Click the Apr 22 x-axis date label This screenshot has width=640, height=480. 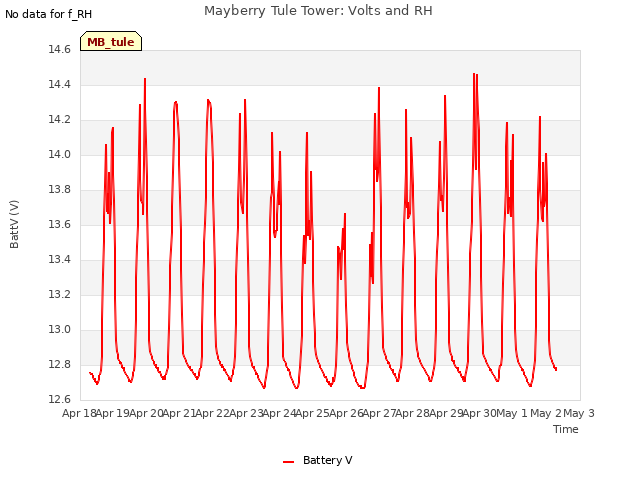click(x=213, y=413)
